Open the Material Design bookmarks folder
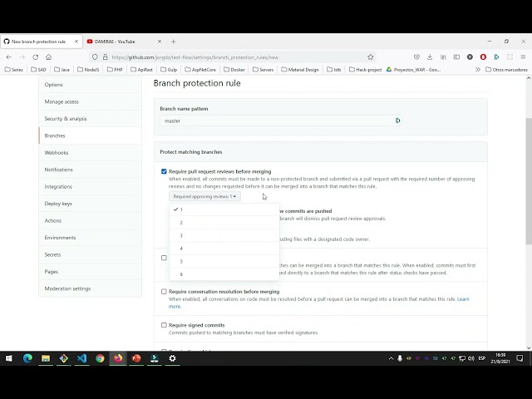The image size is (532, 399). 300,70
